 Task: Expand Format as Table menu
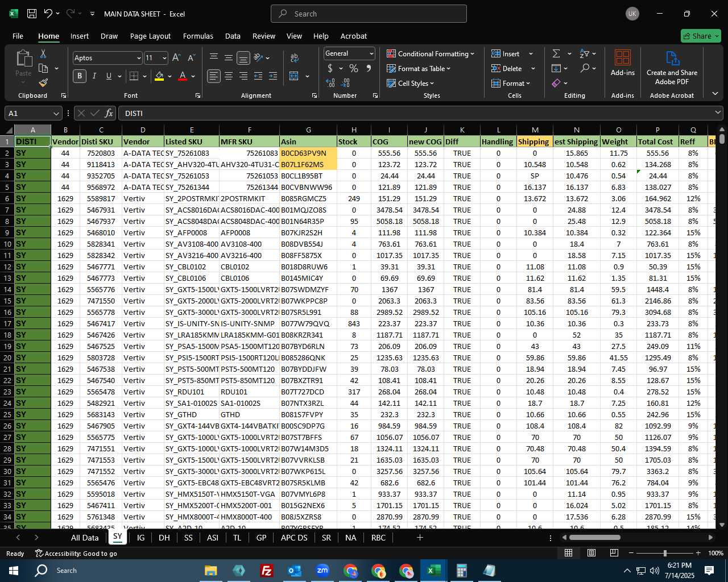coord(419,68)
